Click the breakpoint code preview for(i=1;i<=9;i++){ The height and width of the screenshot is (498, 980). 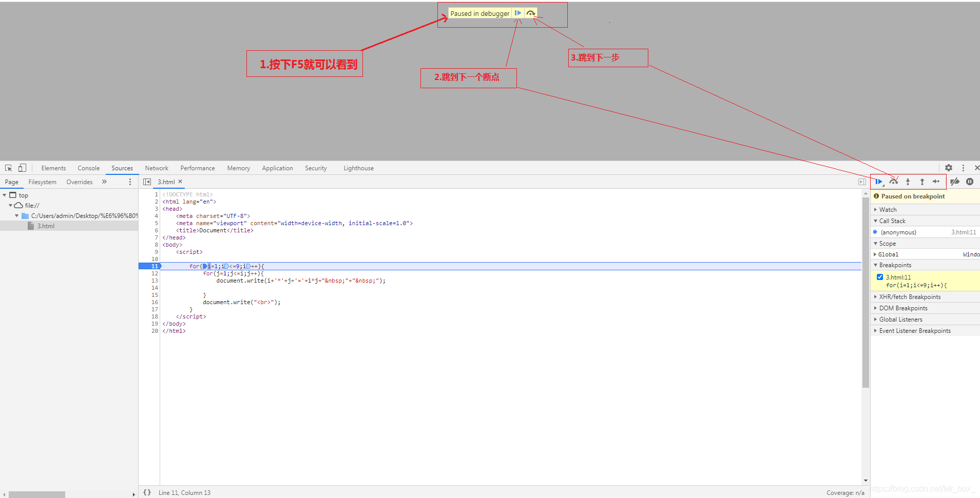point(916,285)
